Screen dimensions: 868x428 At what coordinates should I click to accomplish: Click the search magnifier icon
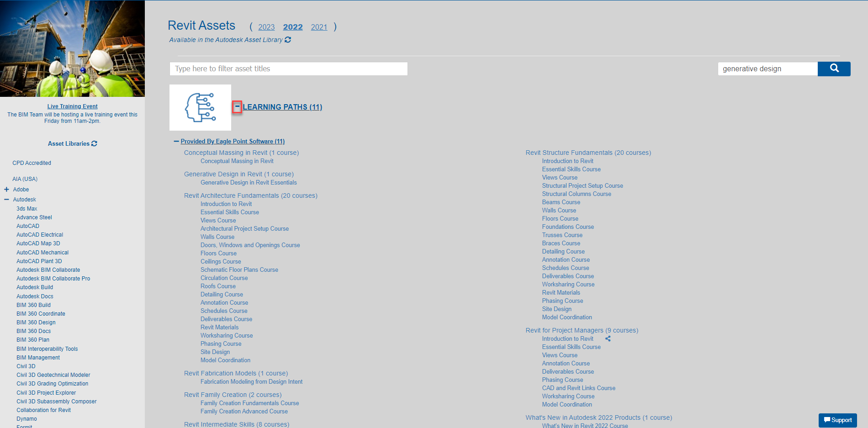click(834, 69)
